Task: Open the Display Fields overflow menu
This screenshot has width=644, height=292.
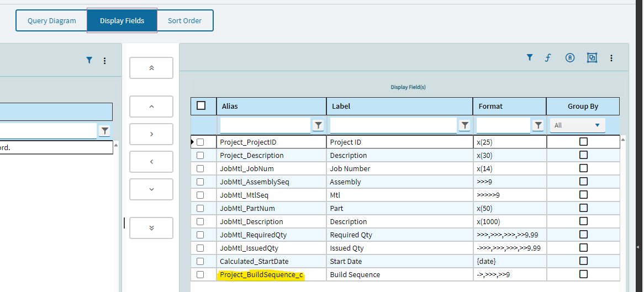Action: [611, 59]
